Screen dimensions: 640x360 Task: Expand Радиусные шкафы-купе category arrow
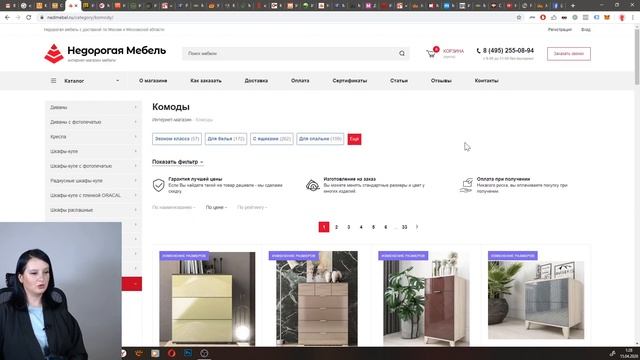pyautogui.click(x=136, y=180)
